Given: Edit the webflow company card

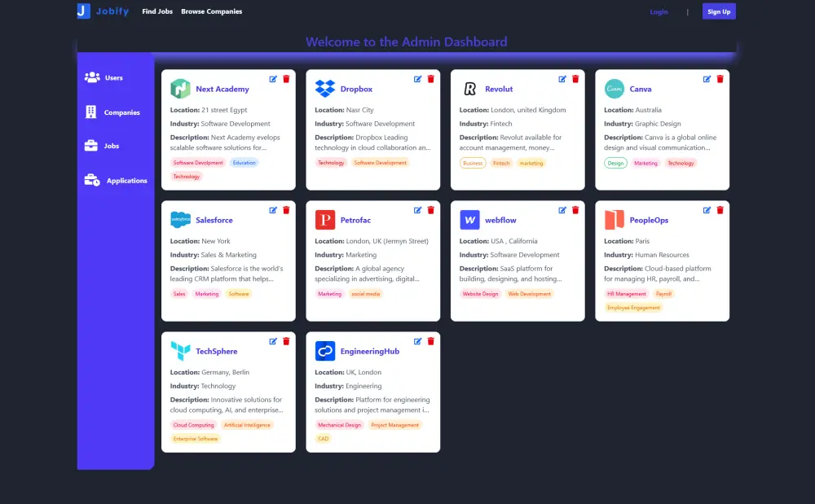Looking at the screenshot, I should point(562,210).
